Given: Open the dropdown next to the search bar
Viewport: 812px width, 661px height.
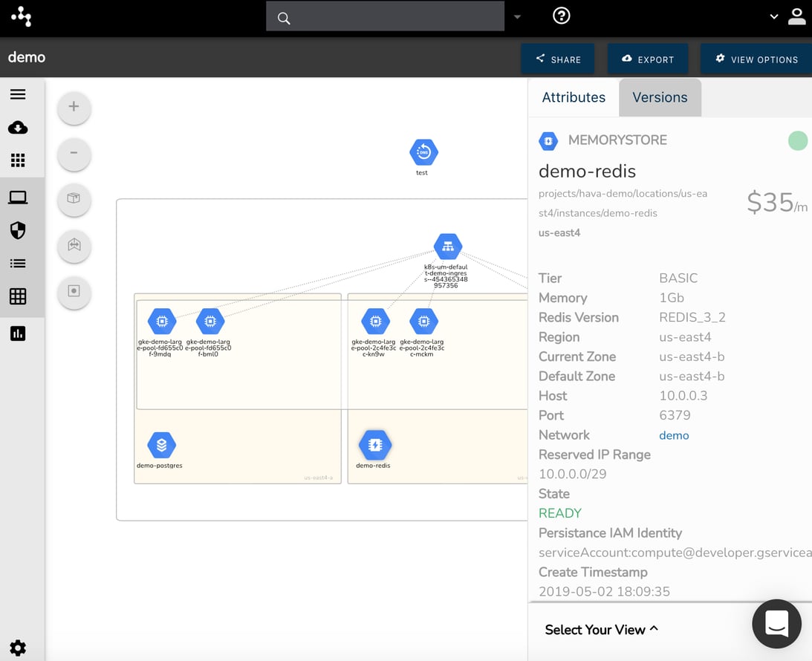Looking at the screenshot, I should pyautogui.click(x=517, y=16).
